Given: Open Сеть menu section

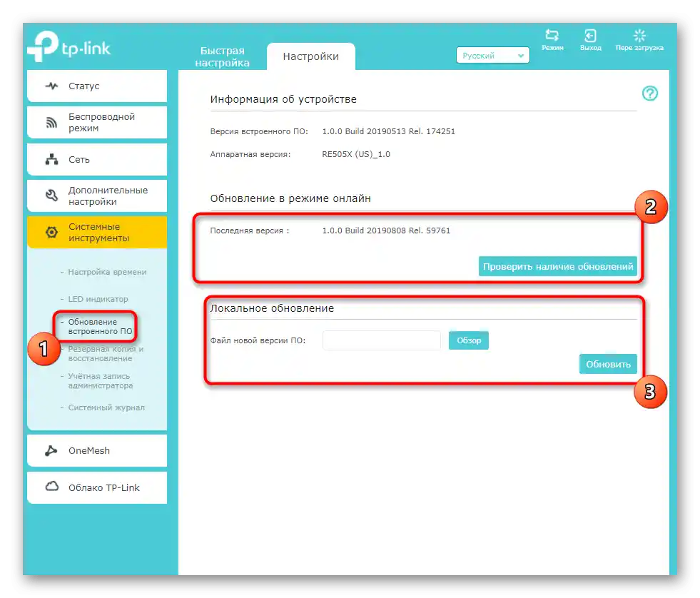Looking at the screenshot, I should [x=97, y=159].
